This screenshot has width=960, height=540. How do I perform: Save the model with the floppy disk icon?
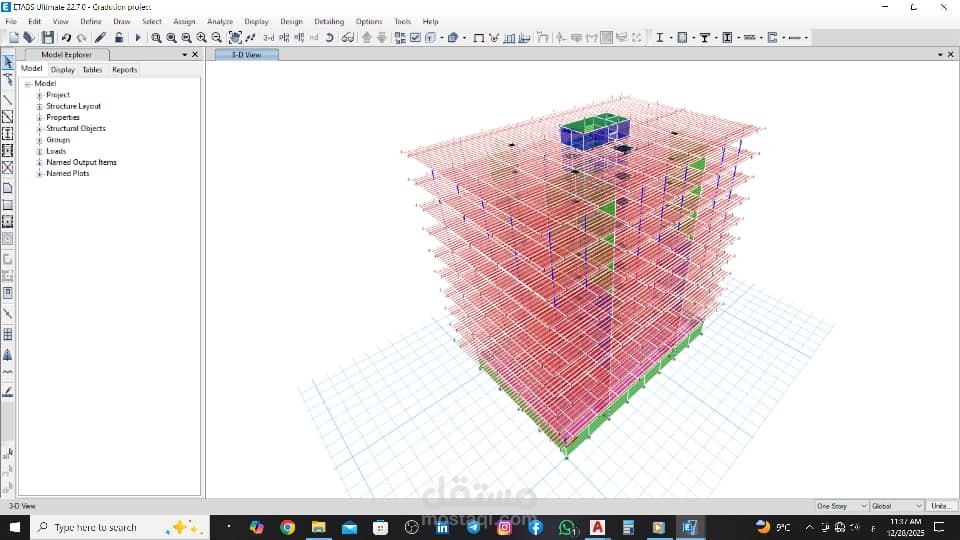pyautogui.click(x=48, y=37)
